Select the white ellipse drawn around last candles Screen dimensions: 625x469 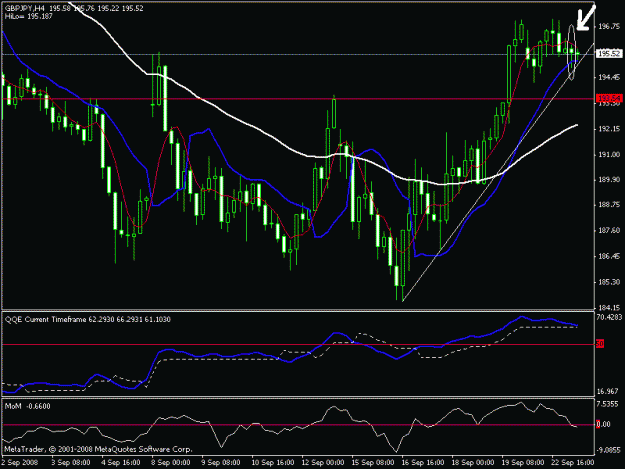click(x=571, y=52)
